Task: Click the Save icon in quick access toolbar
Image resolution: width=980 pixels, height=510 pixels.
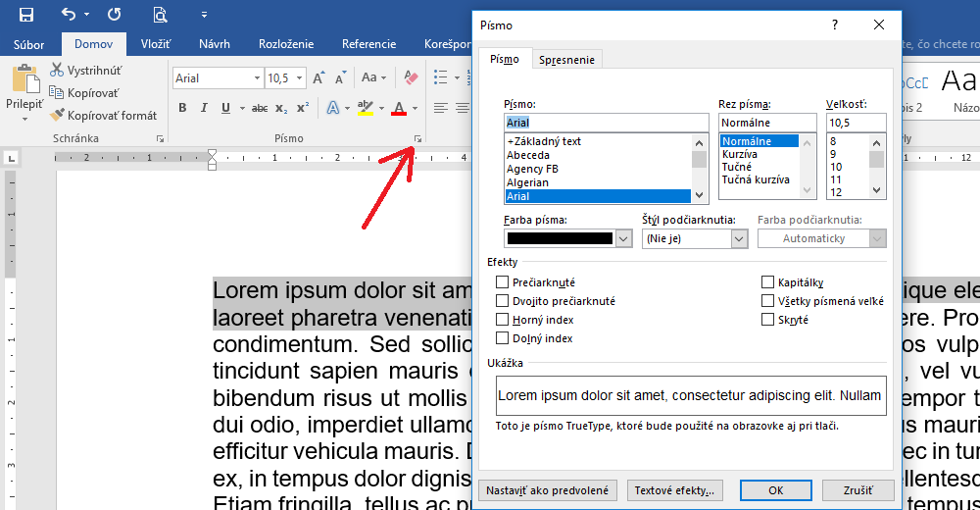Action: (x=26, y=15)
